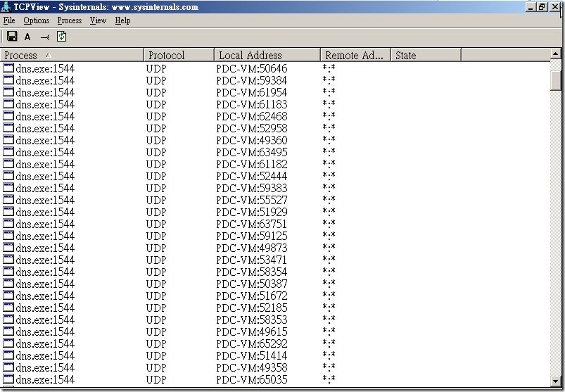Click process icon for row with port 50646
The width and height of the screenshot is (565, 392).
(x=8, y=68)
